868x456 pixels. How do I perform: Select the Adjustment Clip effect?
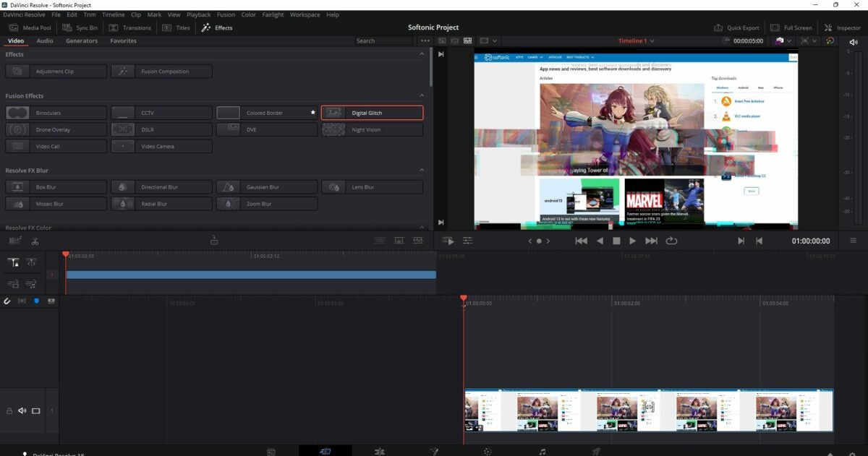tap(56, 72)
